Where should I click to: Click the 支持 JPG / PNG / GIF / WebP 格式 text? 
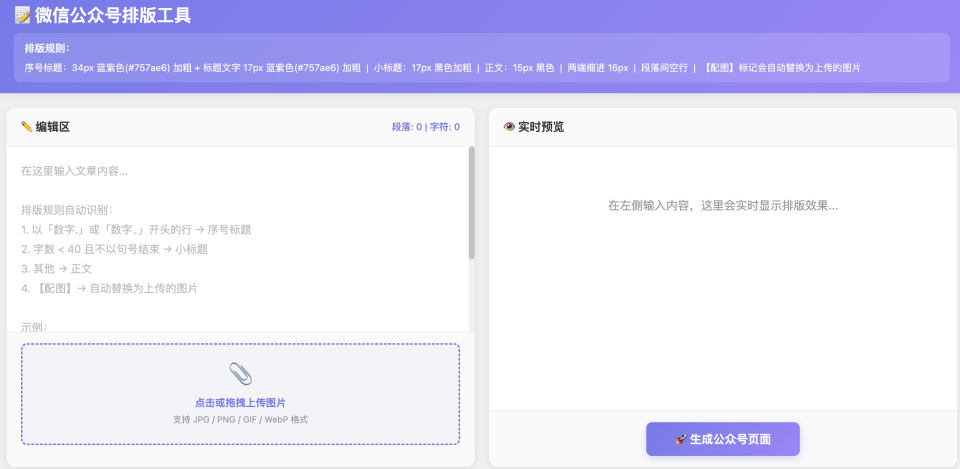[240, 420]
